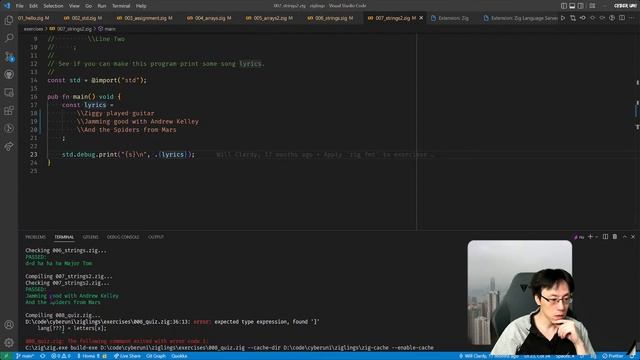Open the Go menu

tap(89, 6)
